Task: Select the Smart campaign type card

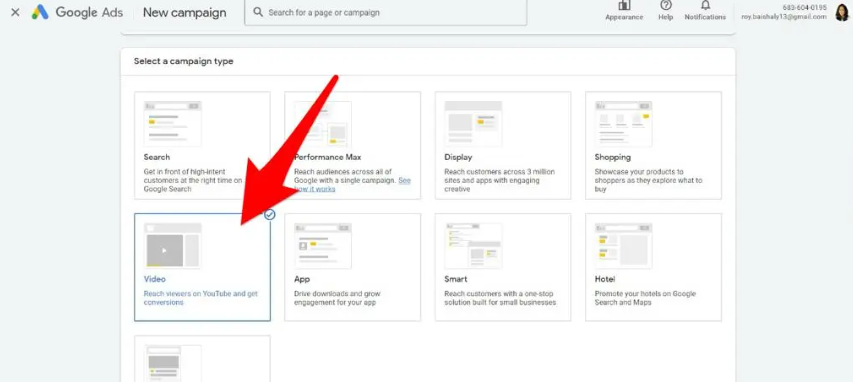Action: click(x=503, y=267)
